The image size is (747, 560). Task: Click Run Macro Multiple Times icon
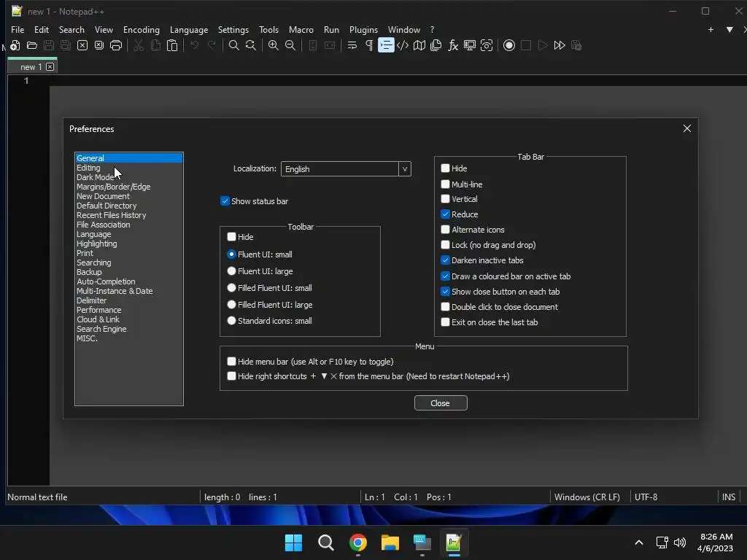click(x=560, y=45)
